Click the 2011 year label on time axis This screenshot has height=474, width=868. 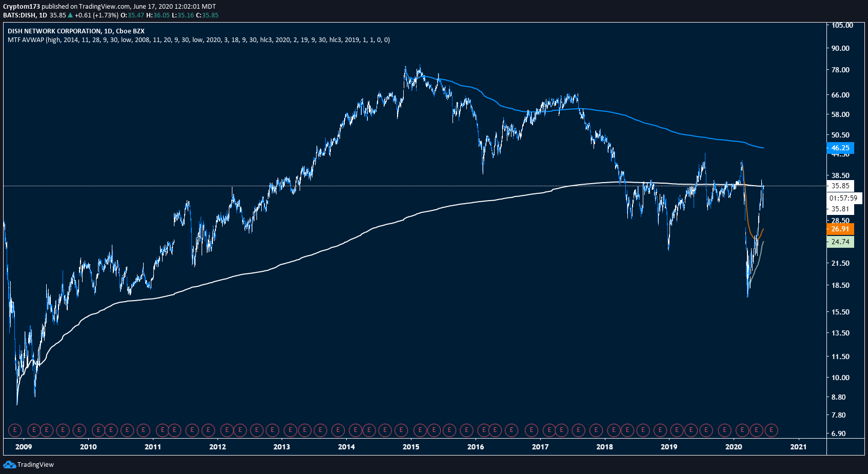click(x=153, y=447)
